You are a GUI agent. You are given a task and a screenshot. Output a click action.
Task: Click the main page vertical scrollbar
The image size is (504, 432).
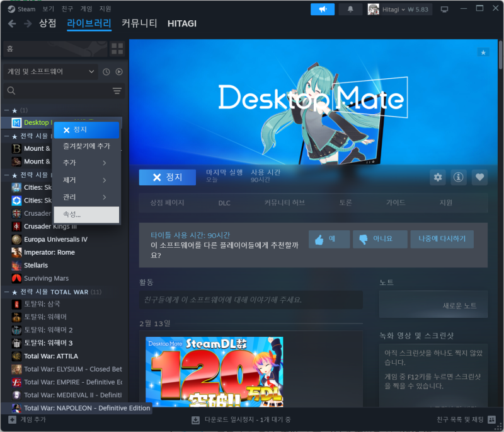pyautogui.click(x=500, y=55)
